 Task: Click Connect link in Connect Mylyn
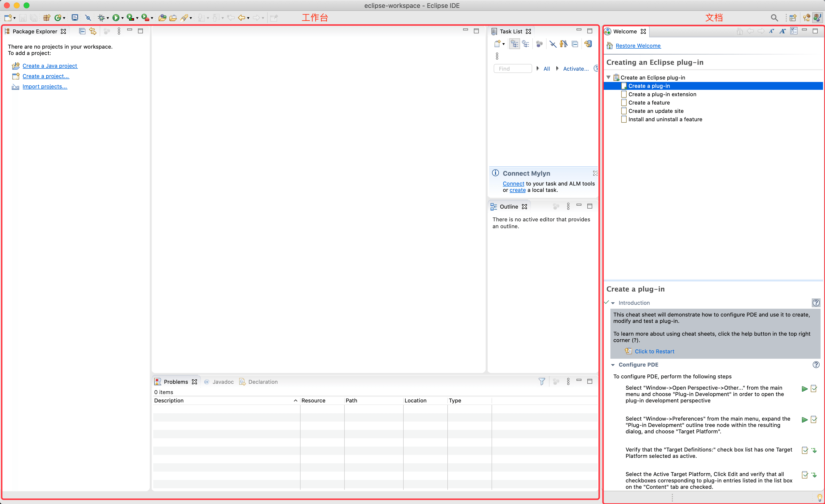[513, 183]
